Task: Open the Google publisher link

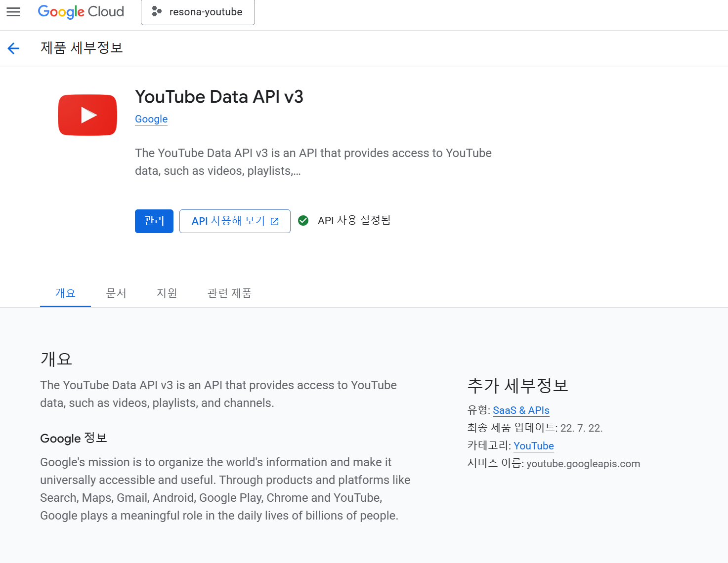Action: [x=151, y=119]
